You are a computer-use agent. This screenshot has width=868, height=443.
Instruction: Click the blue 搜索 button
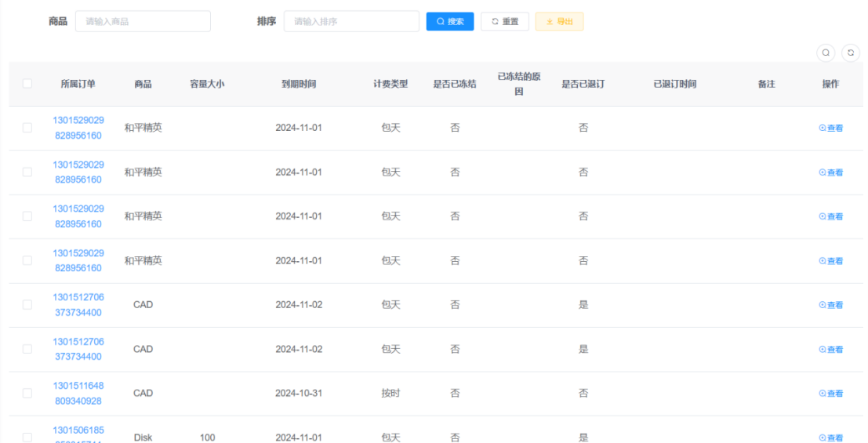point(450,21)
